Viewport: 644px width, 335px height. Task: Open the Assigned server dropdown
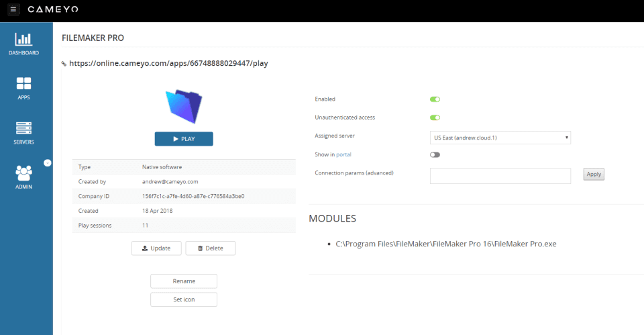click(500, 138)
